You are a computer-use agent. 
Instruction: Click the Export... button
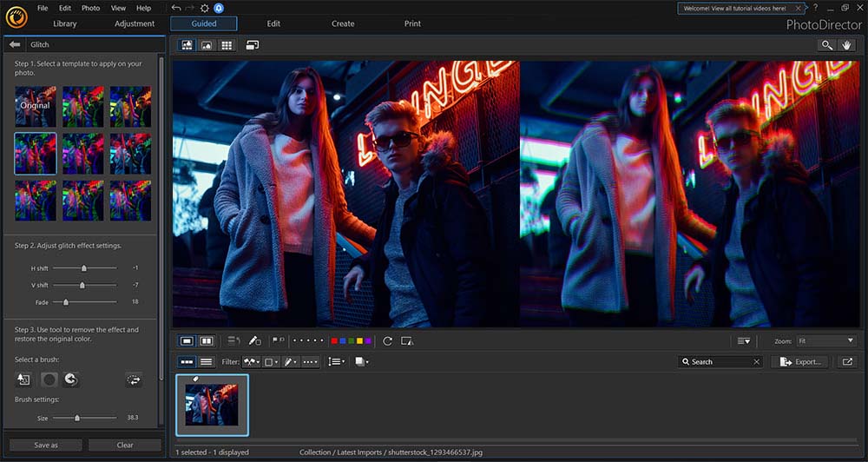[800, 362]
